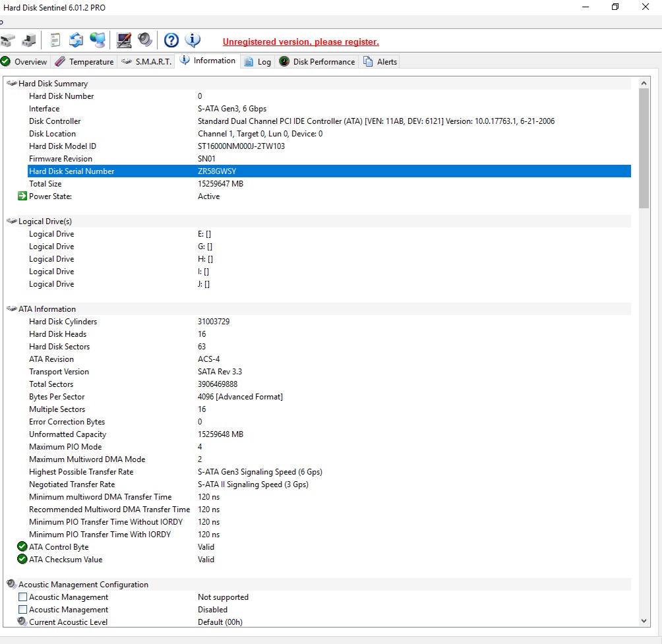The width and height of the screenshot is (662, 644).
Task: Select the Disk Controller row
Action: pos(329,121)
